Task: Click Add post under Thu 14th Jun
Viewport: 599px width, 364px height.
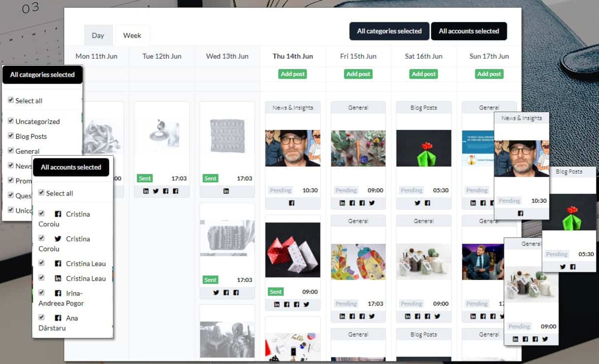Action: (x=292, y=74)
